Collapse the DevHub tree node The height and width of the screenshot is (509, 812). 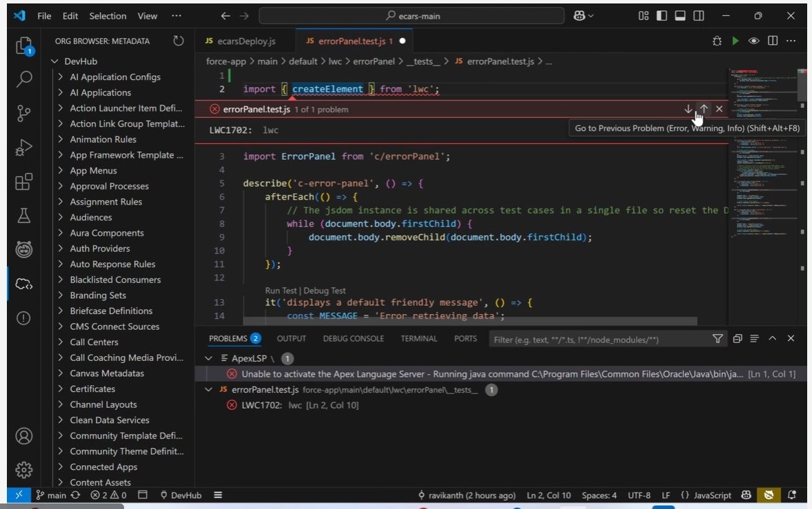click(x=55, y=61)
